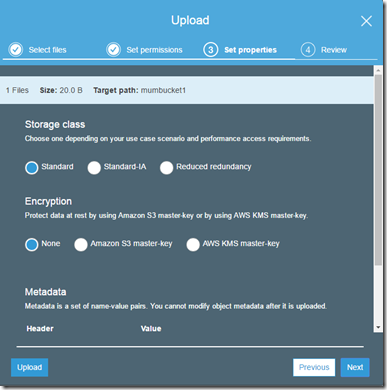Close the Upload dialog with the X
This screenshot has width=387, height=390.
coord(366,21)
